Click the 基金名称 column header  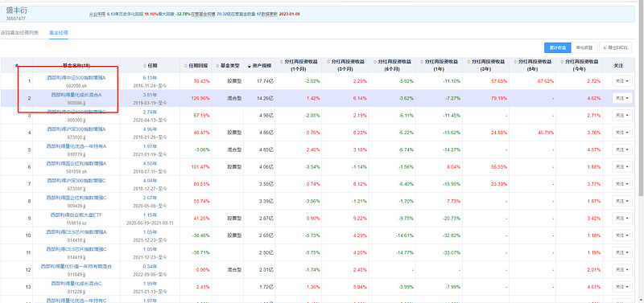click(x=76, y=66)
